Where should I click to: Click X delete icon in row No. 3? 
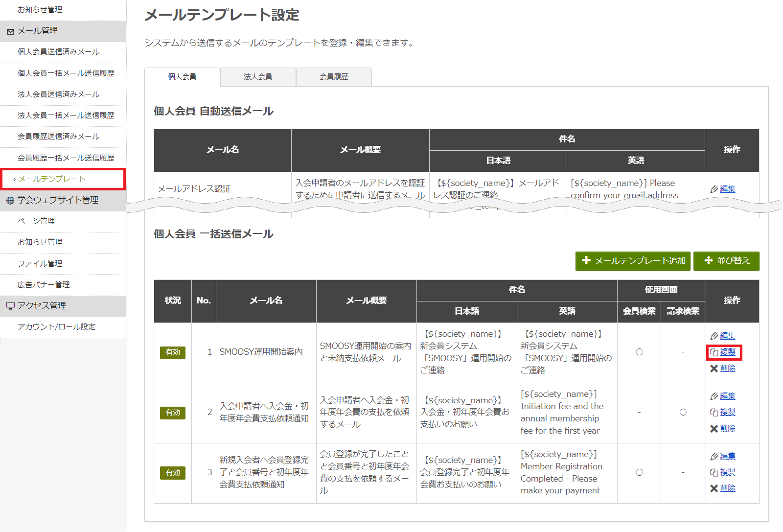click(714, 488)
